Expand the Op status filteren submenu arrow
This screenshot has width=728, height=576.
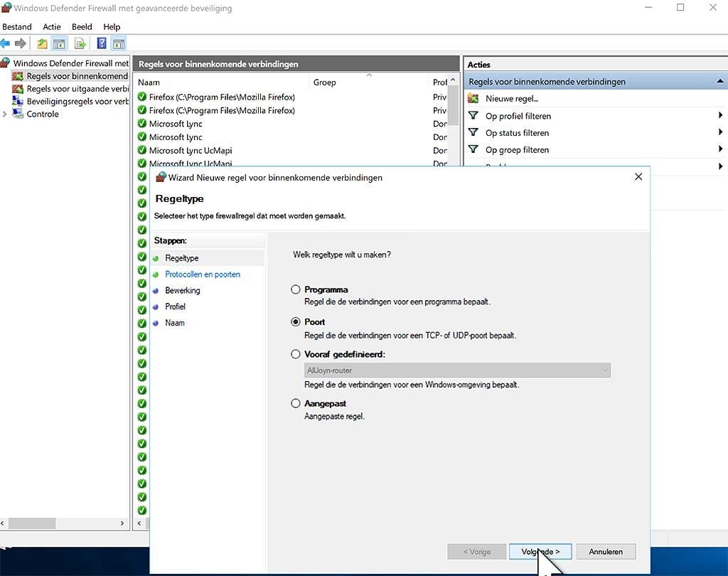click(x=720, y=132)
